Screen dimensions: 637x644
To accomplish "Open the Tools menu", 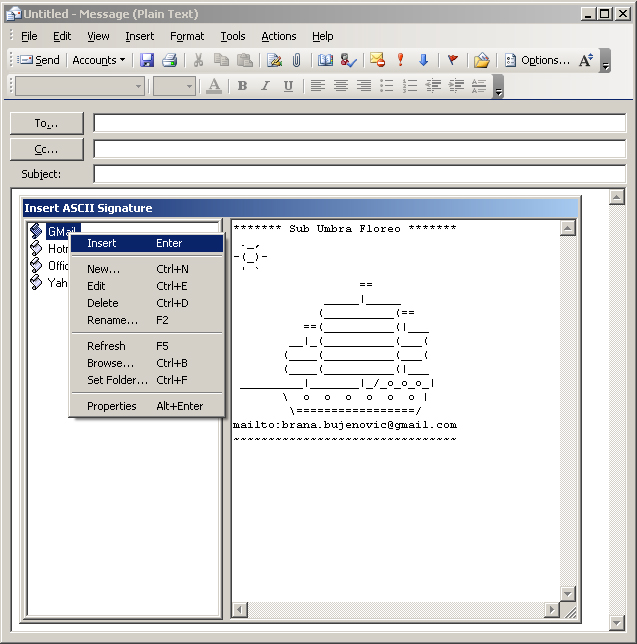I will pyautogui.click(x=232, y=36).
